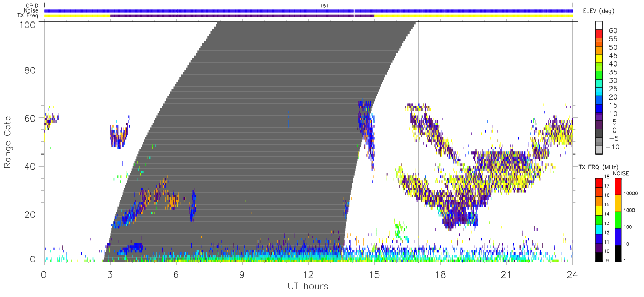Select the purple 10–11 MHz TX frequency swatch
The width and height of the screenshot is (644, 297).
(598, 248)
